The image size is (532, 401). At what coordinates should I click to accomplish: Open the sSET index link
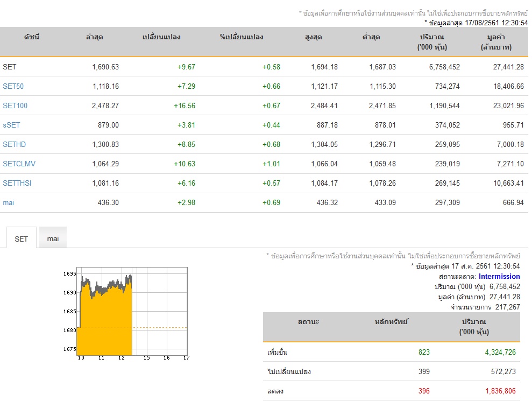tap(11, 125)
